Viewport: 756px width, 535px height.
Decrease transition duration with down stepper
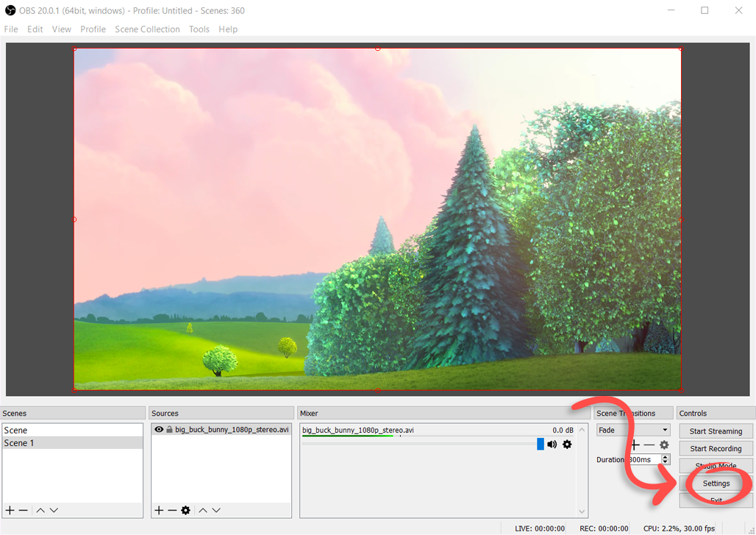(666, 462)
